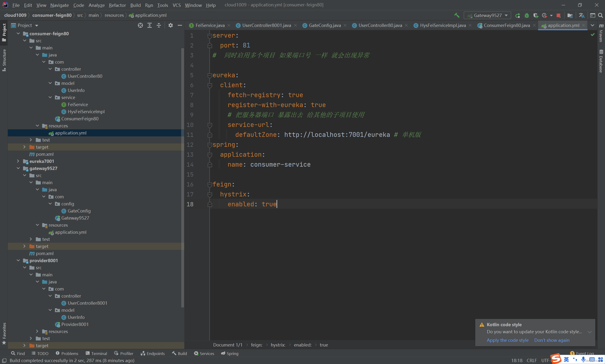This screenshot has height=364, width=605.
Task: Click the inspection green checkmark indicator
Action: point(593,35)
